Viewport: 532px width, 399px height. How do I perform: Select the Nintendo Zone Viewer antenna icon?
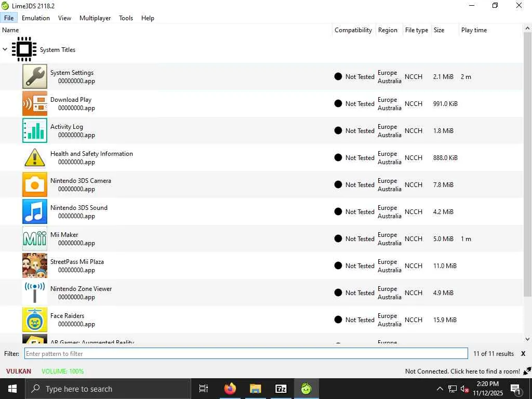click(x=35, y=292)
